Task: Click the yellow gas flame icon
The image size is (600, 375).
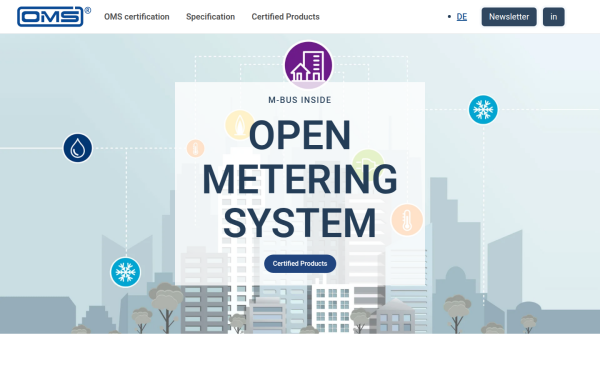Action: (x=240, y=125)
